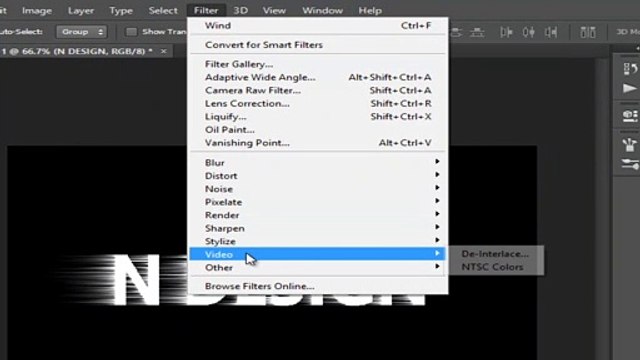640x360 pixels.
Task: Open the Liquify filter
Action: point(318,117)
